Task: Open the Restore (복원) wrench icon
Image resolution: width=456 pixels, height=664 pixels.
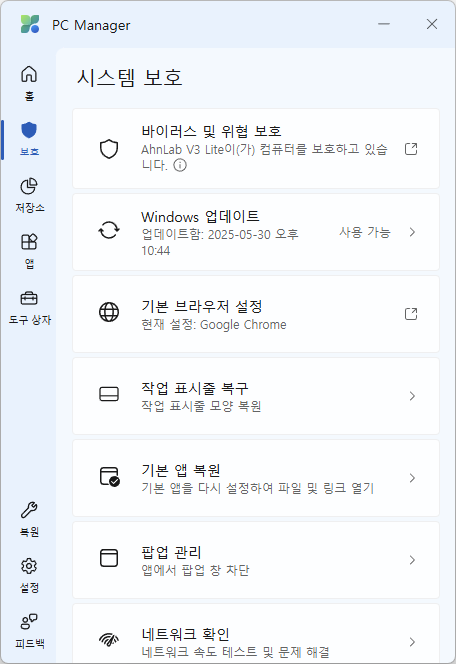Action: [29, 510]
